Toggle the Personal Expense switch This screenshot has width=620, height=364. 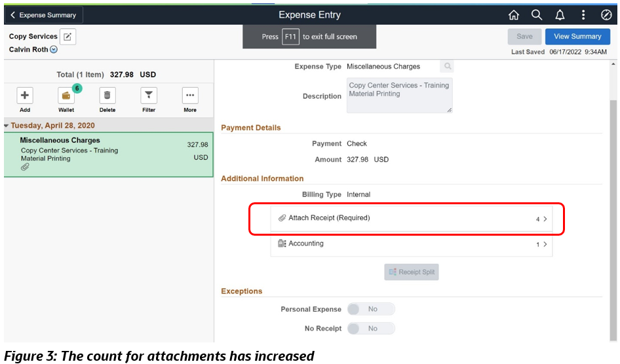tap(371, 309)
